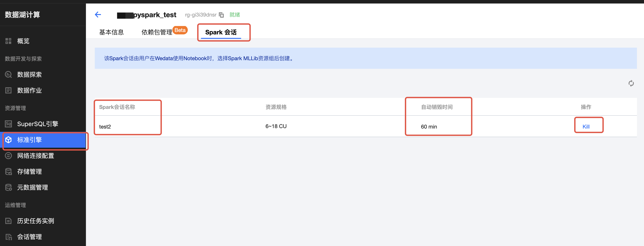Click the SuperSQL引擎 icon
This screenshot has width=644, height=246.
click(x=9, y=124)
